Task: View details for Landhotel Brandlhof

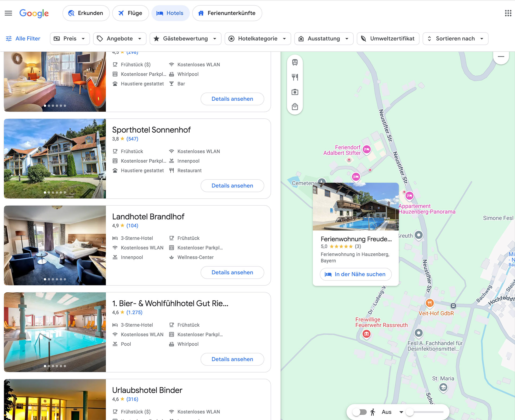Action: 232,272
